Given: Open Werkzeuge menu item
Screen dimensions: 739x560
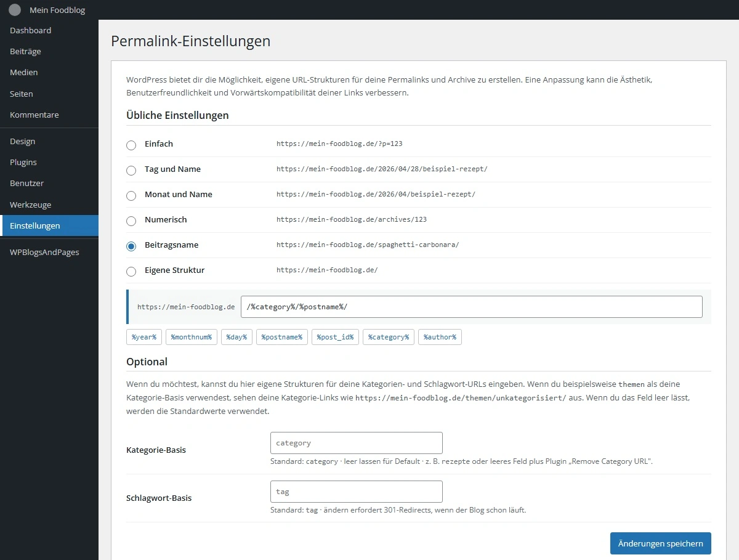Looking at the screenshot, I should (x=49, y=205).
